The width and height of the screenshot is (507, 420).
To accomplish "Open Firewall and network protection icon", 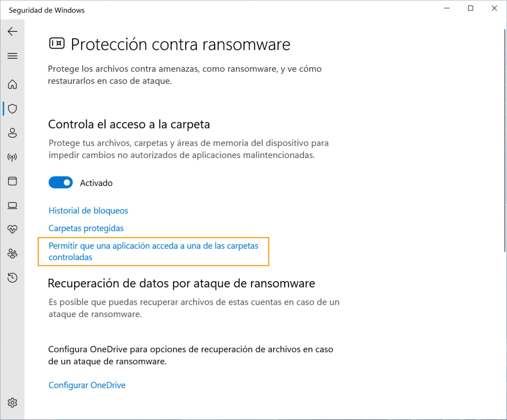I will (12, 157).
